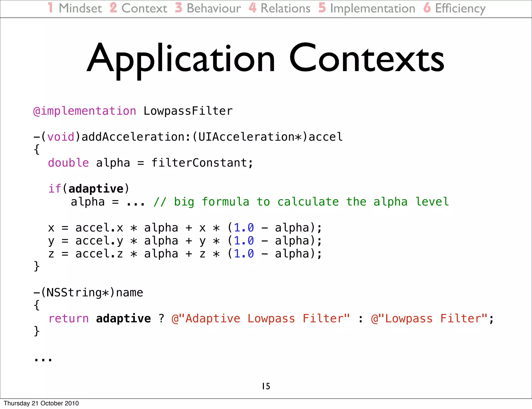Open the Efficiency section tab
The height and width of the screenshot is (409, 532).
coord(454,8)
